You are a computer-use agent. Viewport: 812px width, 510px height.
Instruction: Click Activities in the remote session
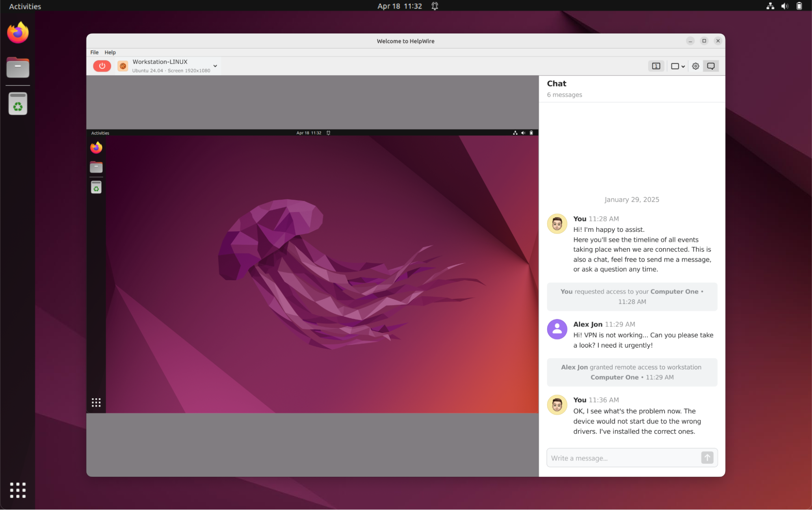[100, 133]
